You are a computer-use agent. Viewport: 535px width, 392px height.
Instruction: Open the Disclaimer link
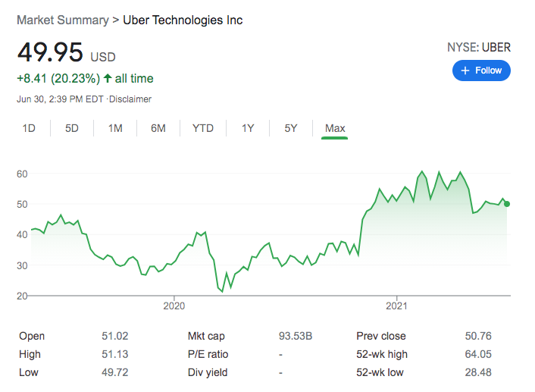[x=130, y=99]
